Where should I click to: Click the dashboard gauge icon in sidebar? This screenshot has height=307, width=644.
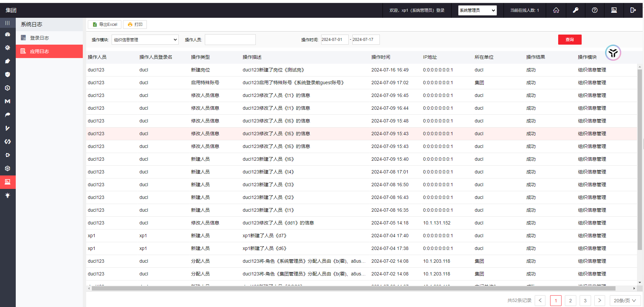7,35
